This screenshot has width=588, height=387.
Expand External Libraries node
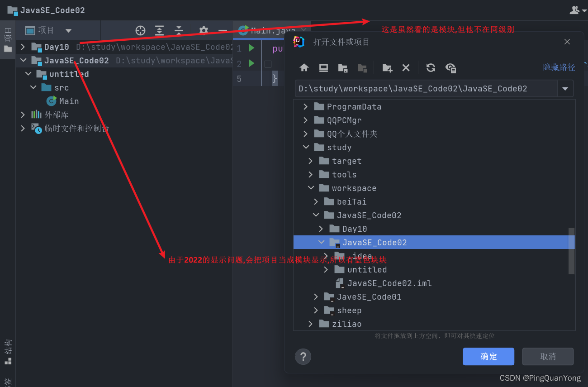pos(23,115)
